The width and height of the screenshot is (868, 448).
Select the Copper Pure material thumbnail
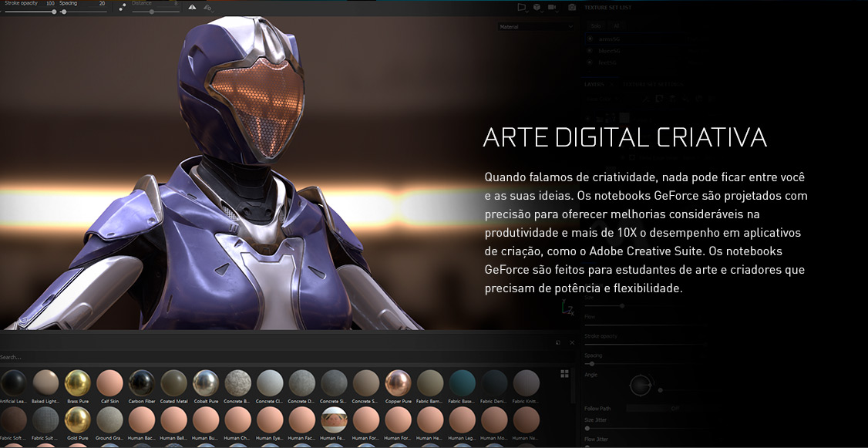(x=398, y=383)
